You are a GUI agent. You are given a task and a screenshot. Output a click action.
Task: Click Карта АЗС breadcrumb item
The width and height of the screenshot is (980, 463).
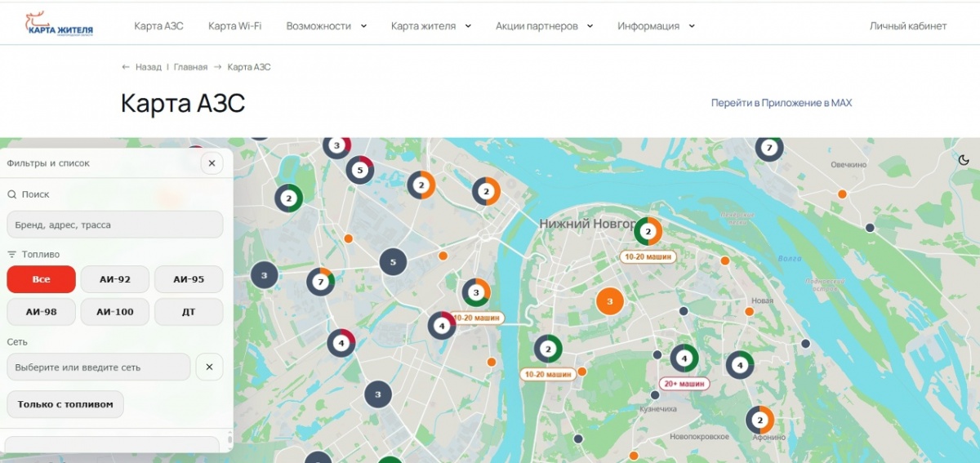(x=249, y=67)
